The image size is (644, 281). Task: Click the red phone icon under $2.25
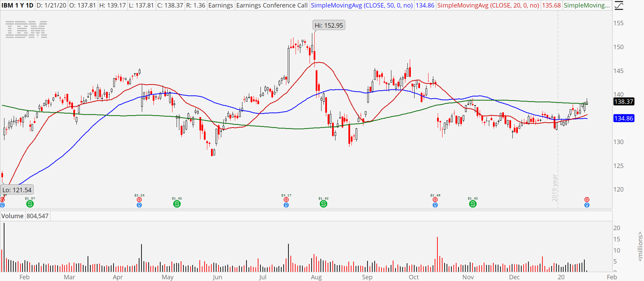pyautogui.click(x=139, y=199)
